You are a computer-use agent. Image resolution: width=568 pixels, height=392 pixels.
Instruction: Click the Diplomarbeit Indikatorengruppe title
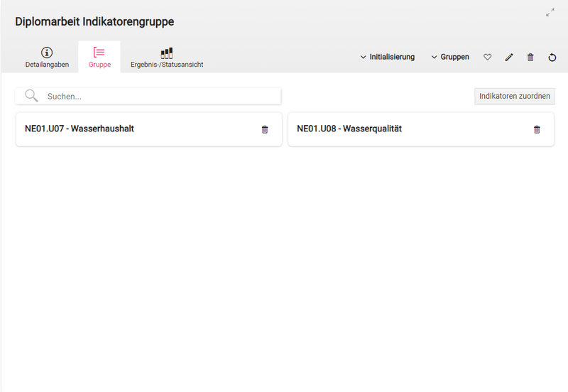pos(94,22)
